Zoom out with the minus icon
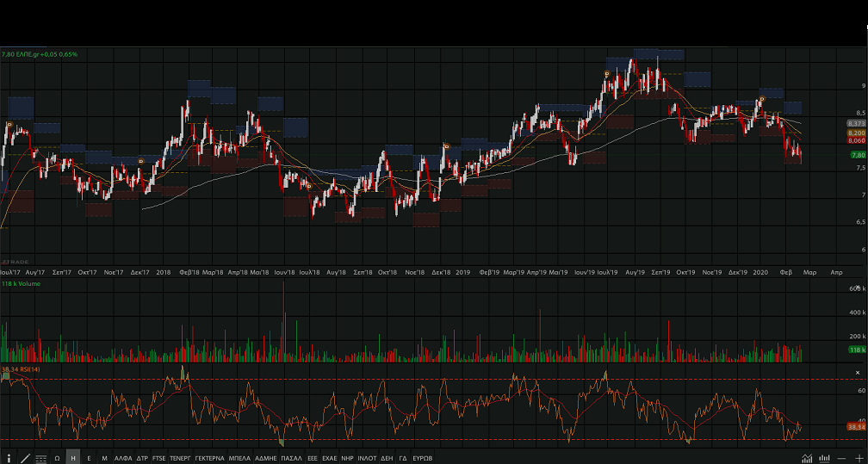Image resolution: width=868 pixels, height=464 pixels. [x=841, y=458]
